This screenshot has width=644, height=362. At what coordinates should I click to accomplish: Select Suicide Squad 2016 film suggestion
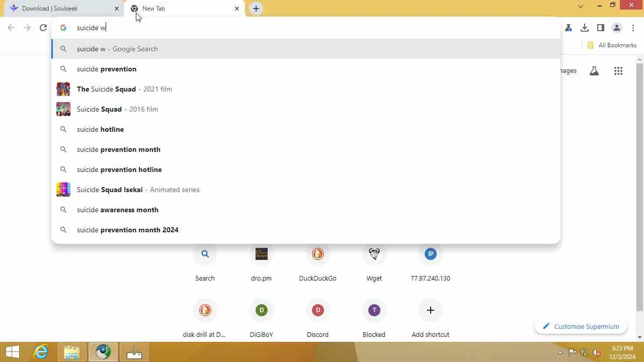click(306, 109)
